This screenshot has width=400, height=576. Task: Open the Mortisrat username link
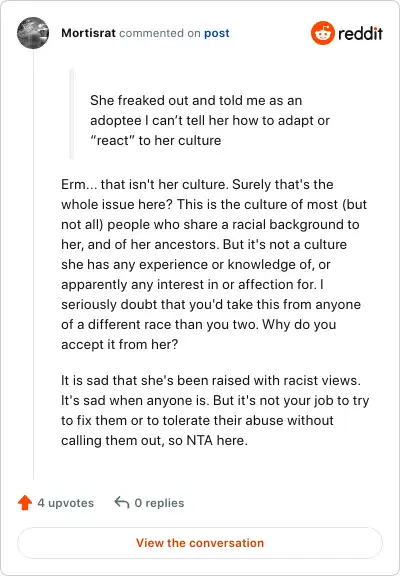tap(88, 33)
